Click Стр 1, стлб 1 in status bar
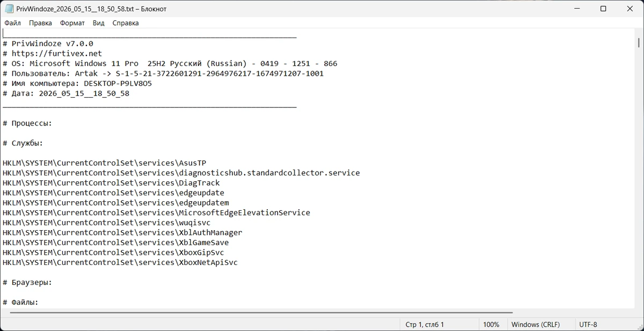Viewport: 644px width, 331px height. point(425,325)
